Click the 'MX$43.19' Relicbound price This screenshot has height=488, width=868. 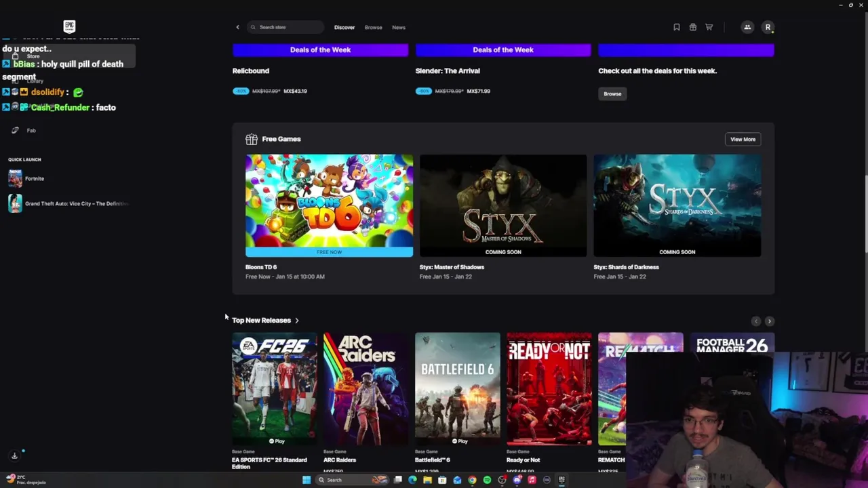click(295, 91)
